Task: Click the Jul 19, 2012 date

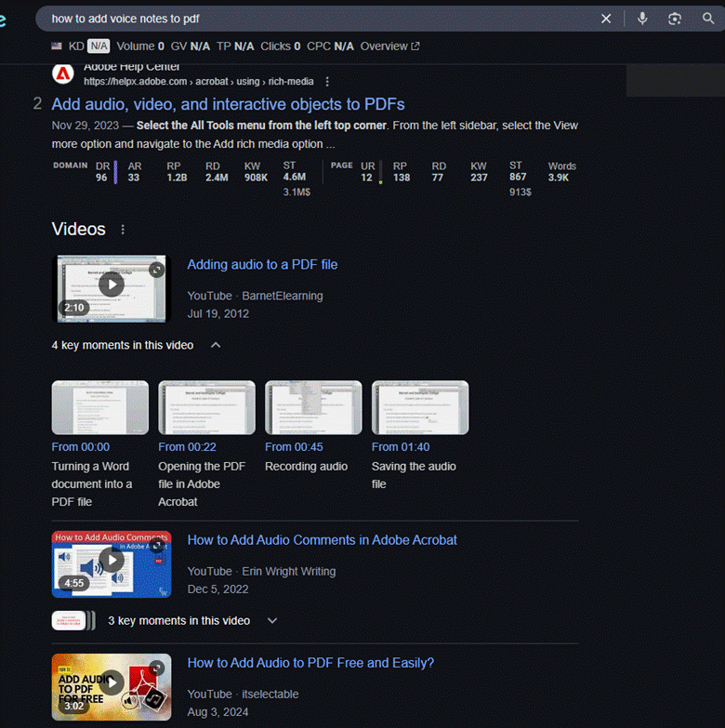Action: click(x=218, y=314)
